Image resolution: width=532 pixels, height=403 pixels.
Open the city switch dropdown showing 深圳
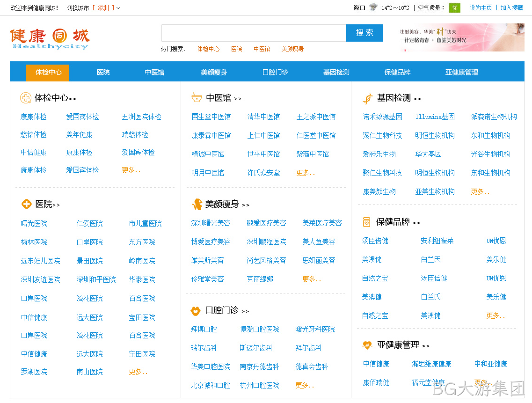pos(107,8)
